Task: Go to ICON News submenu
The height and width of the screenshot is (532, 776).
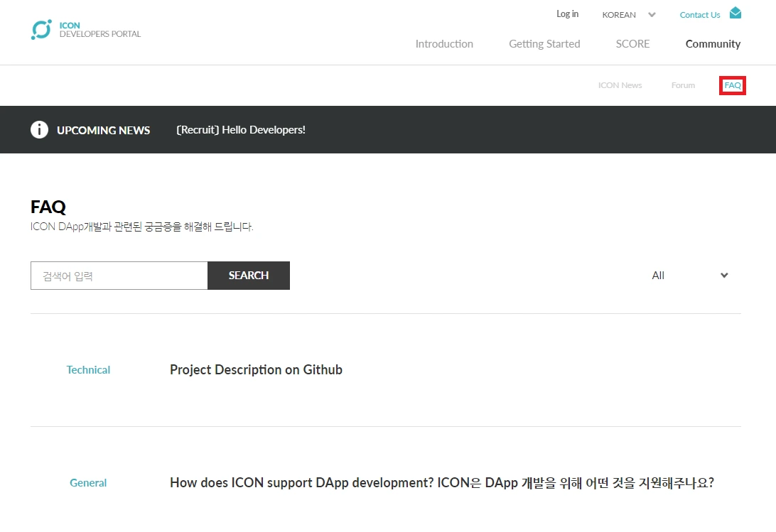Action: [620, 85]
